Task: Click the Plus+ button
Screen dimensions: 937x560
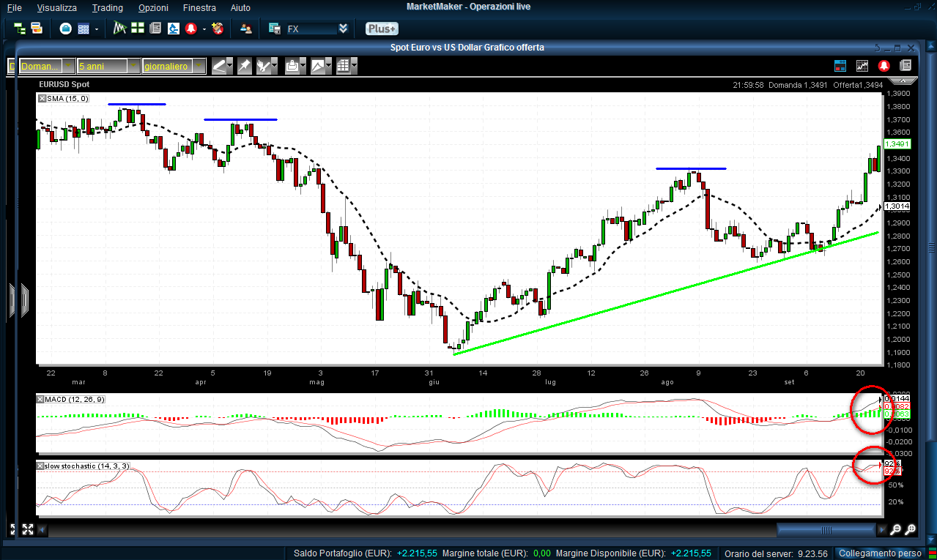Action: pos(382,29)
